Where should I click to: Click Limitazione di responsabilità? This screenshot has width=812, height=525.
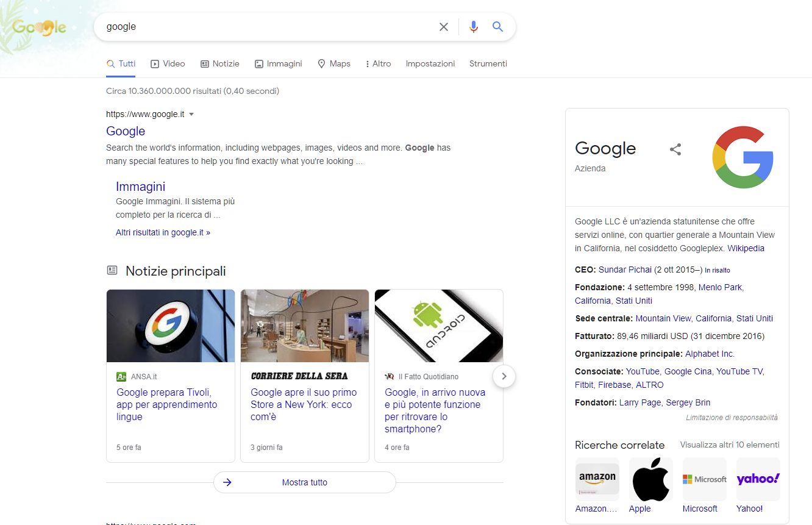point(732,418)
